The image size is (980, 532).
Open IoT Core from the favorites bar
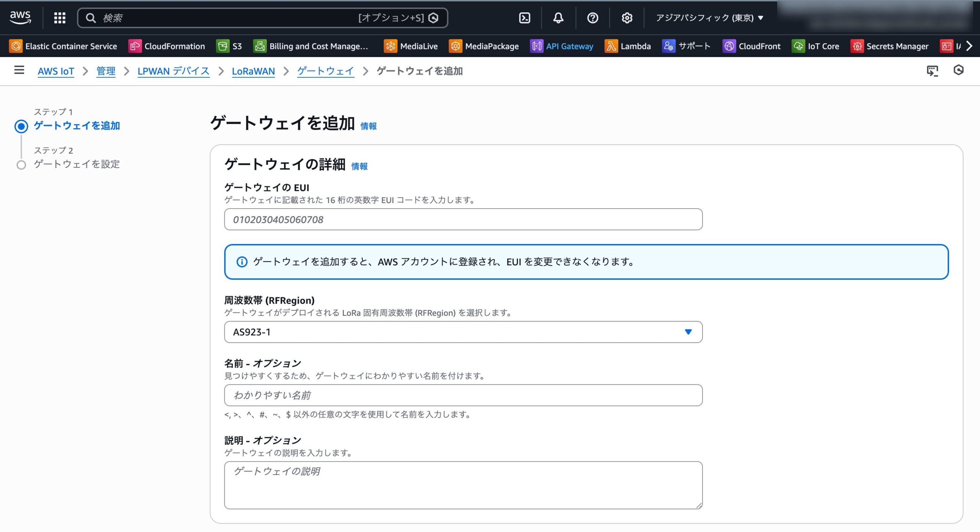pyautogui.click(x=816, y=46)
